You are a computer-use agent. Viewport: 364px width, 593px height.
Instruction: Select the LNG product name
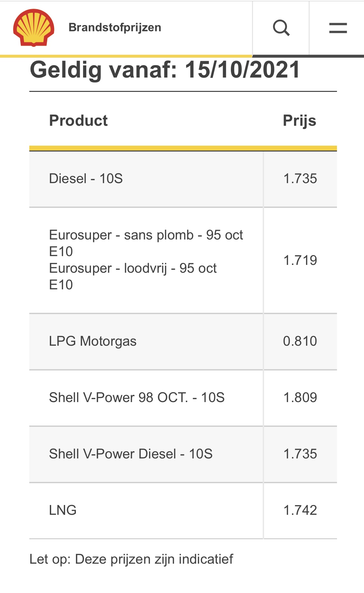pos(63,510)
